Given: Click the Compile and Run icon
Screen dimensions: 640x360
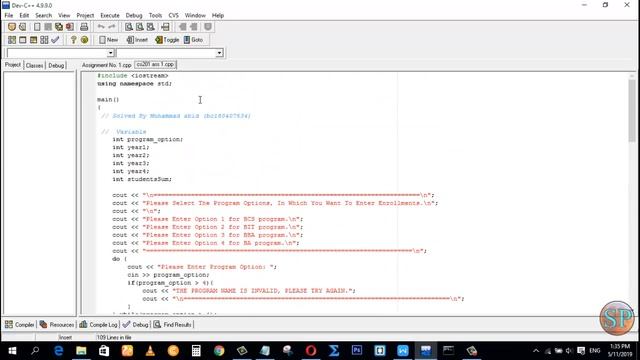Looking at the screenshot, I should (33, 40).
